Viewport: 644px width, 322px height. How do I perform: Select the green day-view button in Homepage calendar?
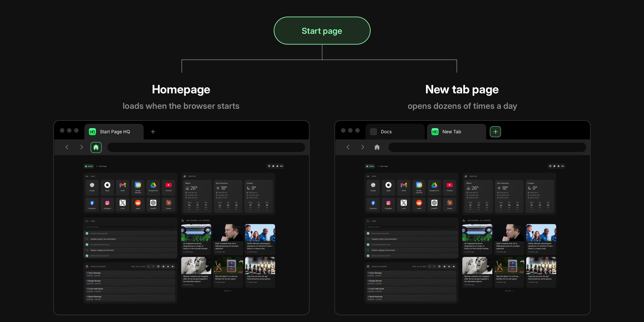tap(163, 267)
